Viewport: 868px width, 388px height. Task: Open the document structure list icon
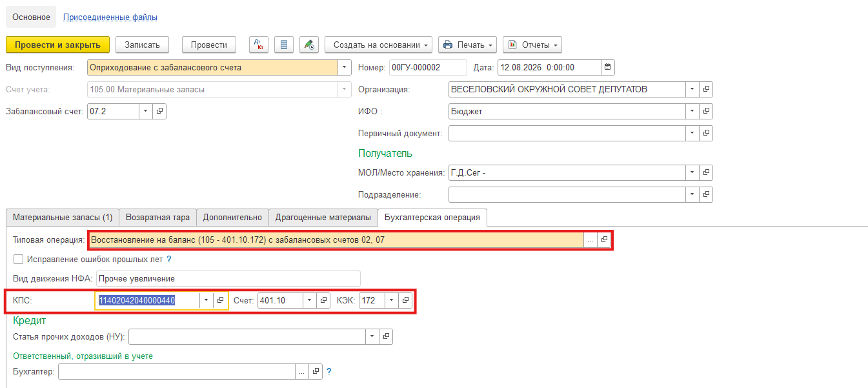pos(285,45)
